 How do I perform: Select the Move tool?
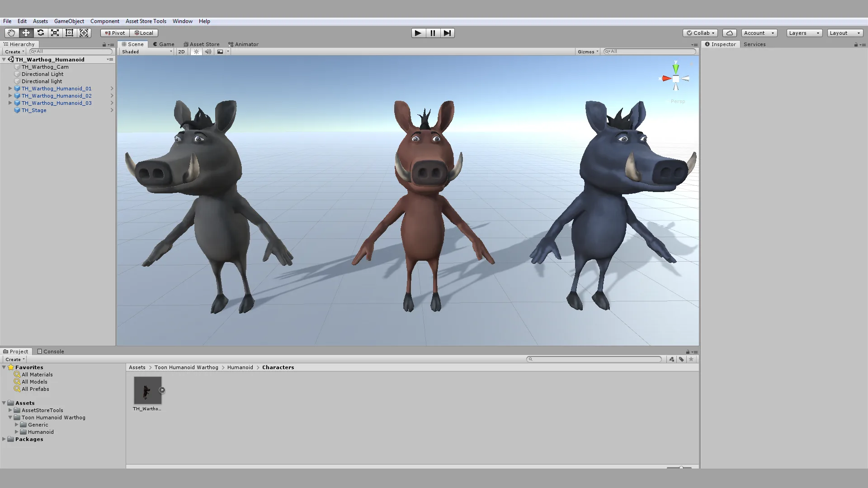26,33
